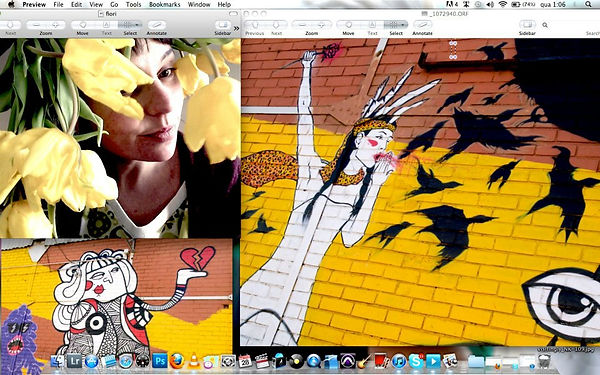Open the Window menu

[199, 4]
